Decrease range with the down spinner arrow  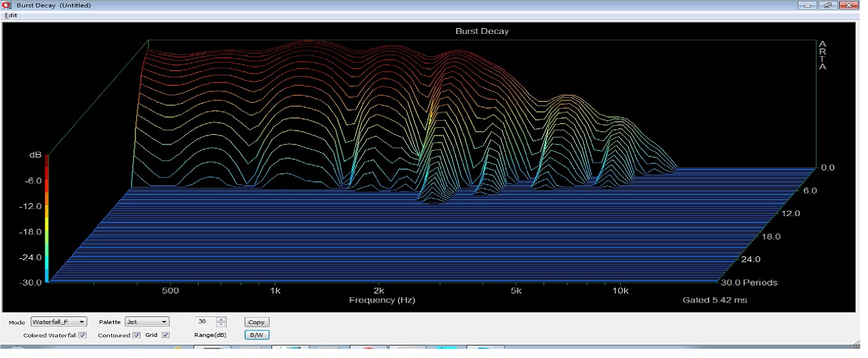click(x=222, y=325)
